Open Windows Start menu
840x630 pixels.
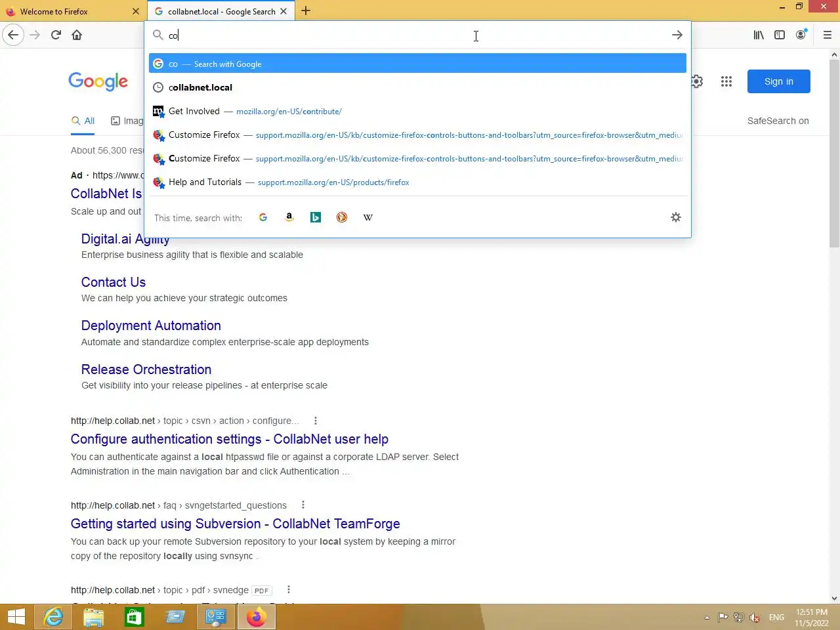point(16,617)
